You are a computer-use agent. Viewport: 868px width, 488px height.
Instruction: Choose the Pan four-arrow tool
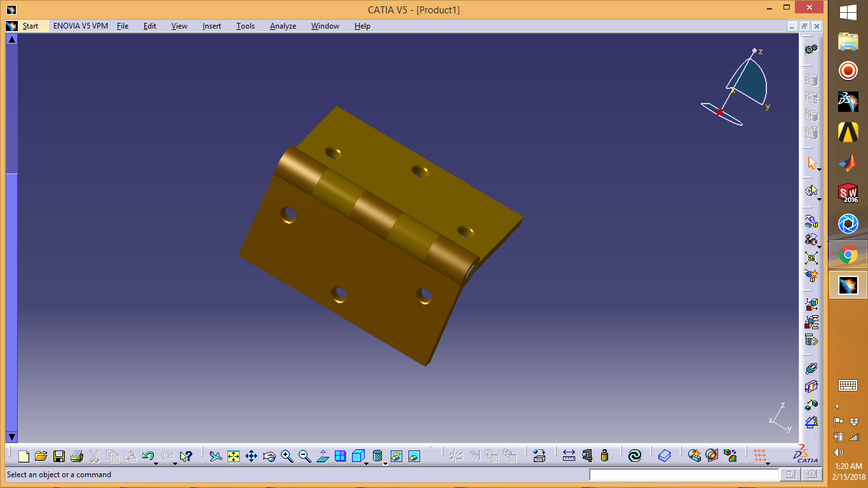[251, 456]
